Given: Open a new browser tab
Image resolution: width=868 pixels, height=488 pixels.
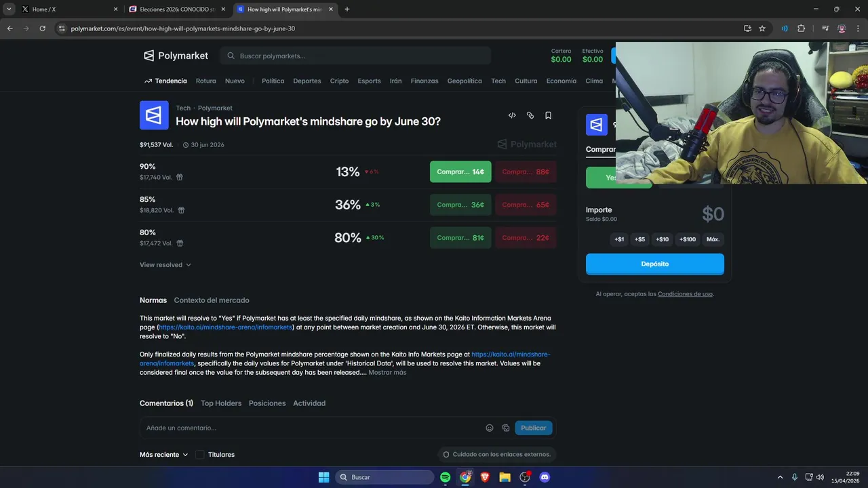Looking at the screenshot, I should 347,9.
